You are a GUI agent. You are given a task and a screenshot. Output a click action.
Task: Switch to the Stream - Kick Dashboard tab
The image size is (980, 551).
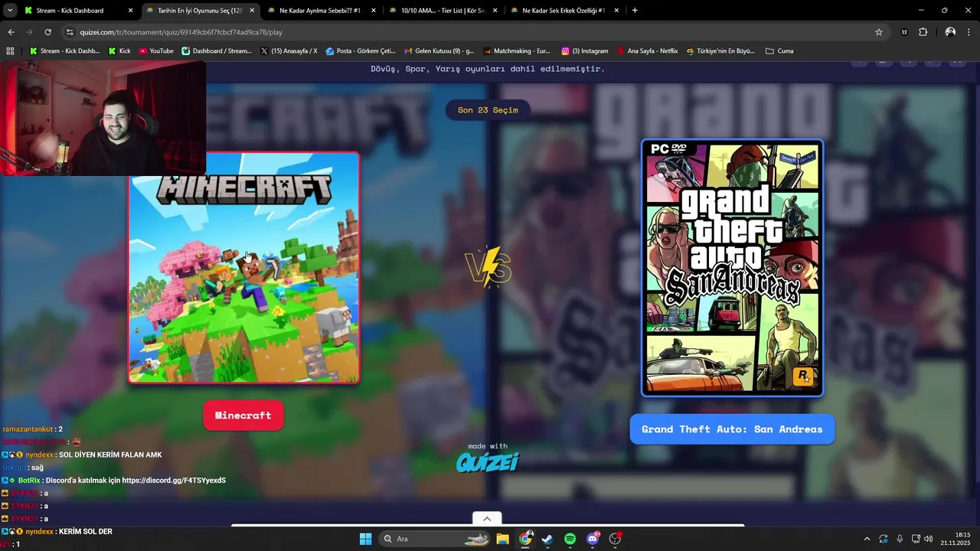tap(70, 11)
